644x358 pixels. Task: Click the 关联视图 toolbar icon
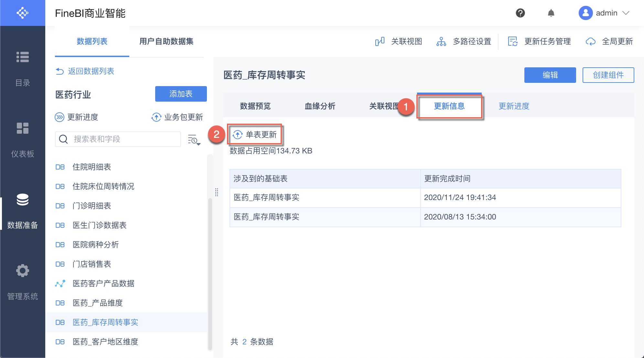380,41
